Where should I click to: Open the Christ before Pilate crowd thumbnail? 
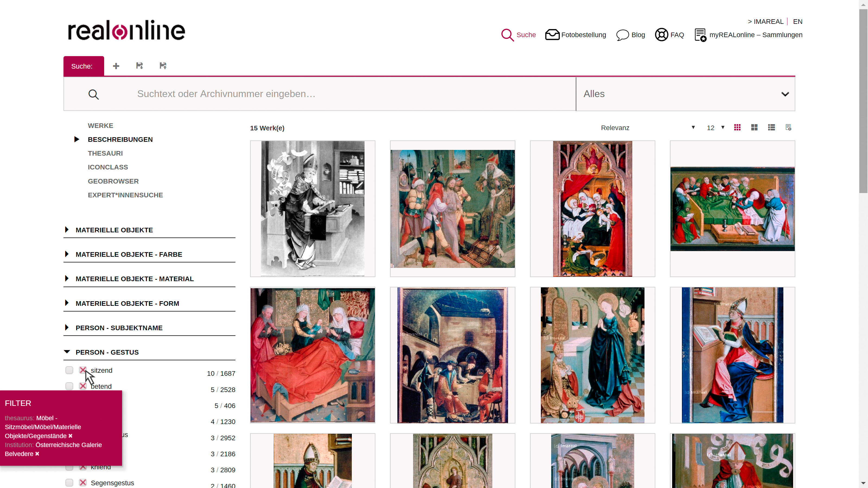452,208
